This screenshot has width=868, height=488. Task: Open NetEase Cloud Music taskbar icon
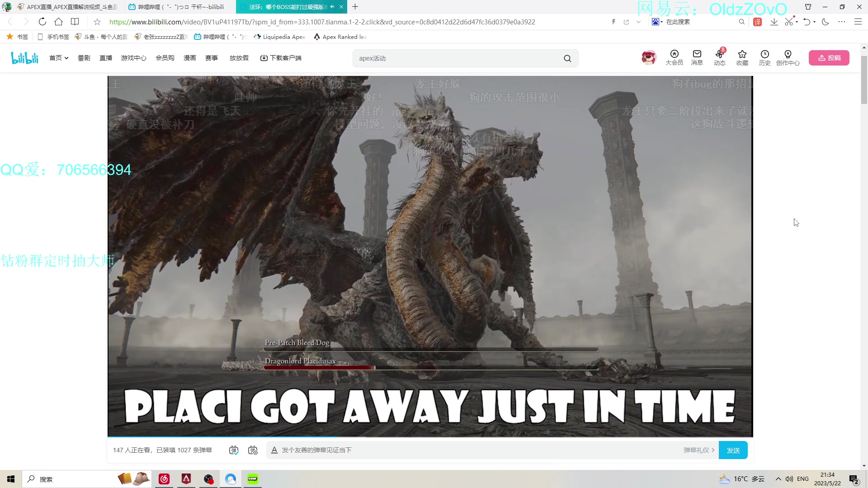[x=164, y=479]
